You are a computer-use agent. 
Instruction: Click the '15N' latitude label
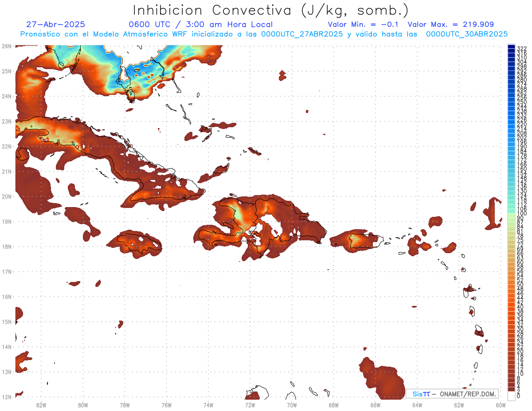click(7, 321)
